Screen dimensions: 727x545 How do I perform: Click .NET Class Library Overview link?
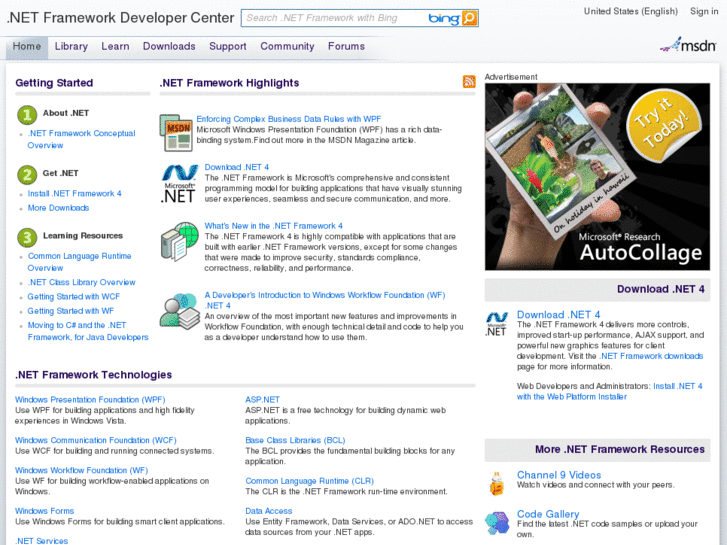82,282
